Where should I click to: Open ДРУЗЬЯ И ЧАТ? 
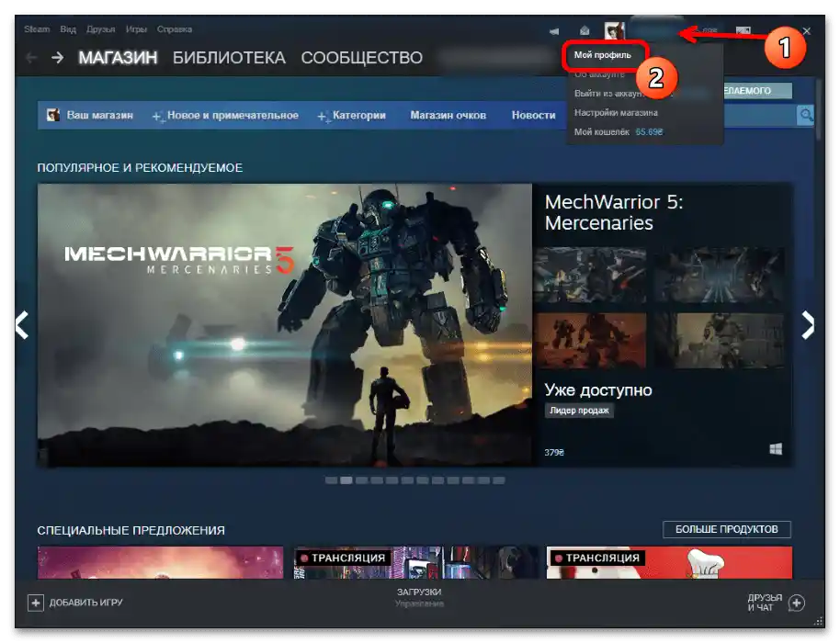coord(765,603)
